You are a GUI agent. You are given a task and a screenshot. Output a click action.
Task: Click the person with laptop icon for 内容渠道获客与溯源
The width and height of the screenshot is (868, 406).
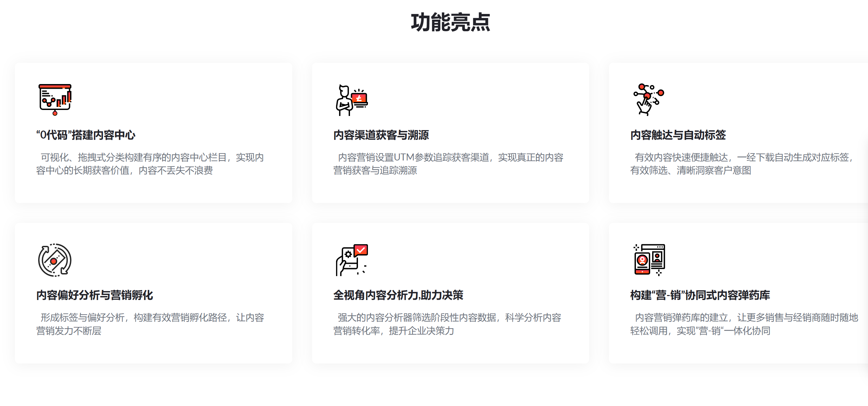click(352, 100)
